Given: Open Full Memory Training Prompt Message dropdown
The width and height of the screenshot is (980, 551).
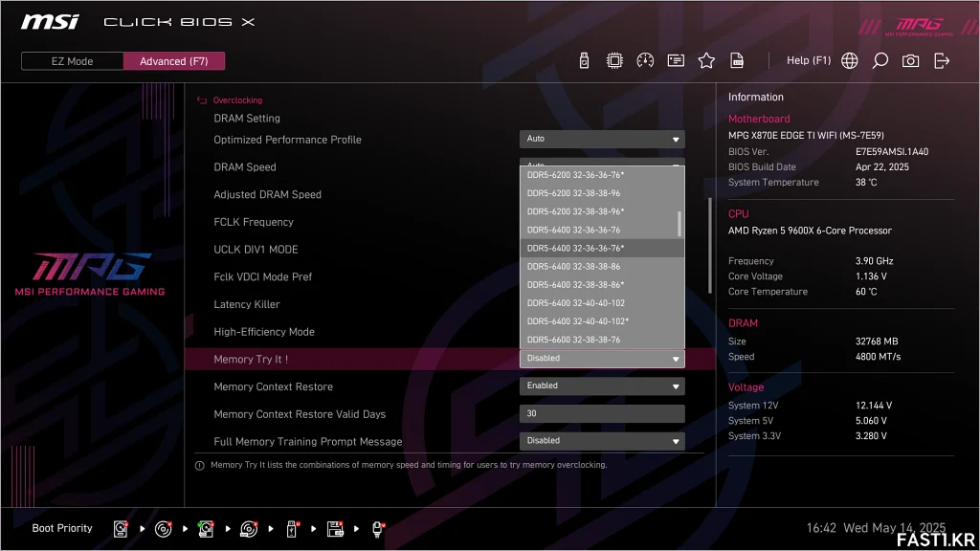Looking at the screenshot, I should tap(602, 441).
